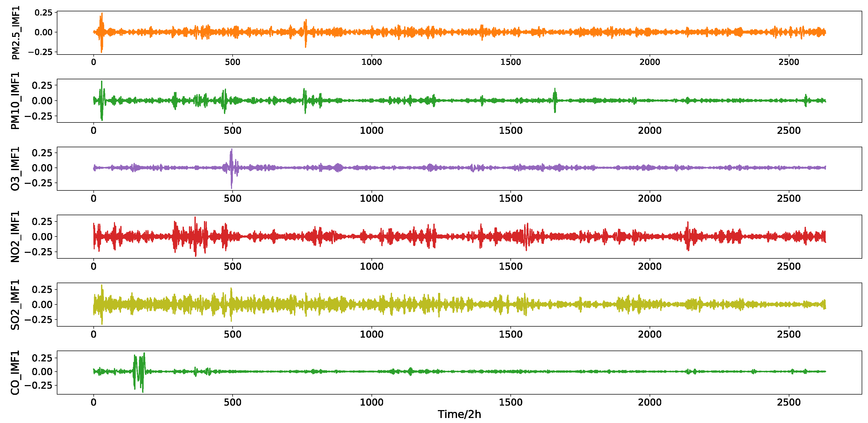Select the 1500 tick under the O3_IMF1 plot
868x423 pixels.
pos(510,198)
